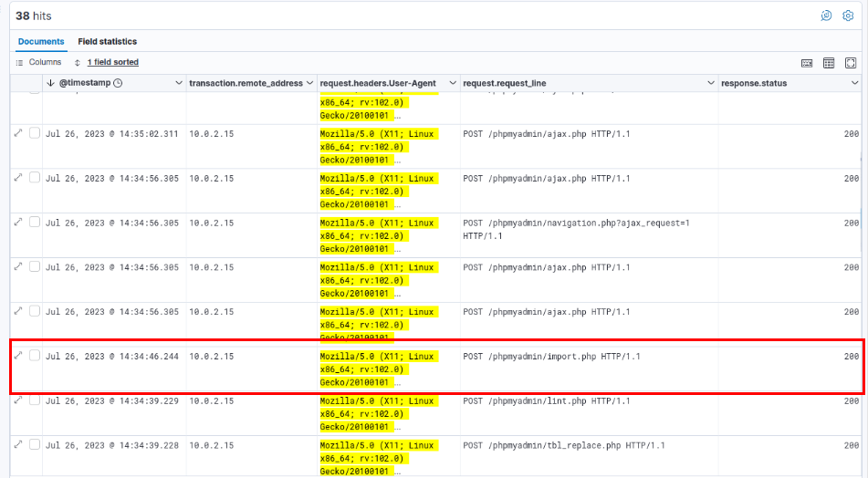The width and height of the screenshot is (868, 478).
Task: Click the "1 field sorted" button
Action: point(112,63)
